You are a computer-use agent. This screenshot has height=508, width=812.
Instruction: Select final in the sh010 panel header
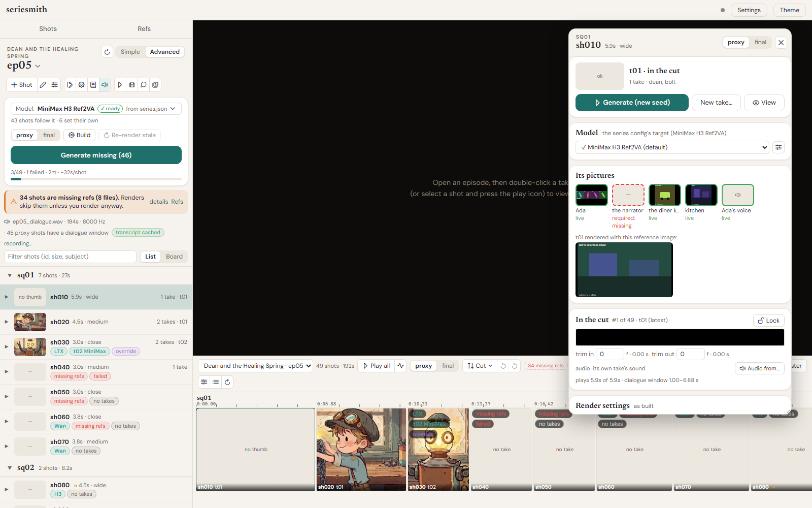(x=760, y=42)
